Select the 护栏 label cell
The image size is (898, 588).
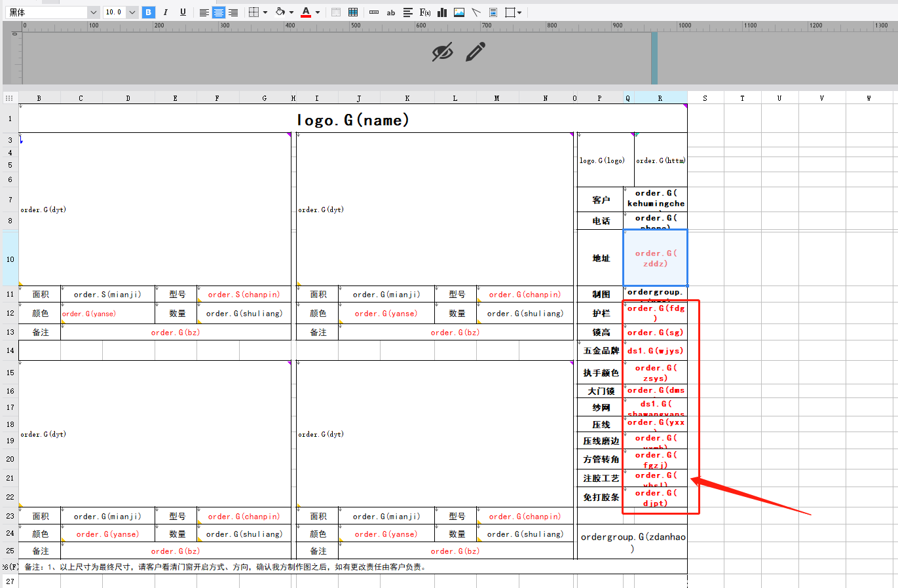coord(601,313)
